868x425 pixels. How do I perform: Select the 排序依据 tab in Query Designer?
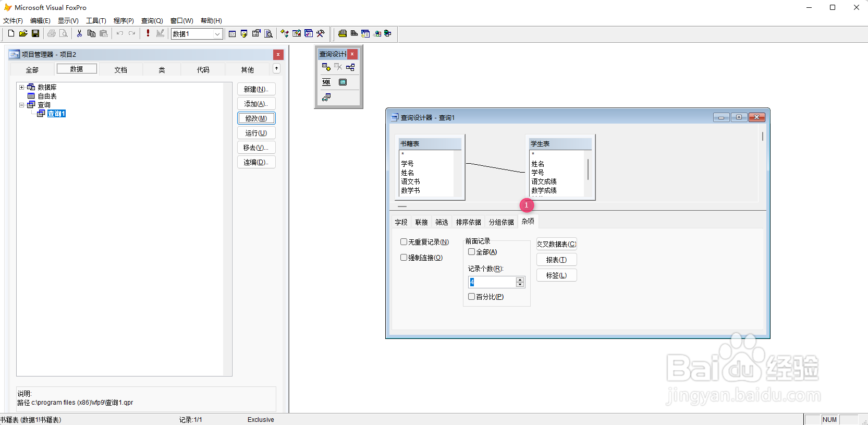[468, 222]
